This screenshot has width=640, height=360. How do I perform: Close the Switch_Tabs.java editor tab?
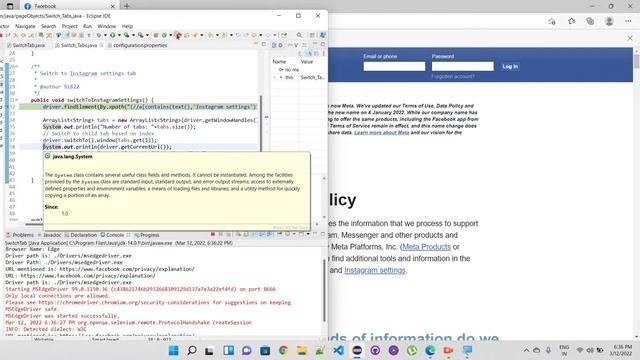[x=101, y=45]
